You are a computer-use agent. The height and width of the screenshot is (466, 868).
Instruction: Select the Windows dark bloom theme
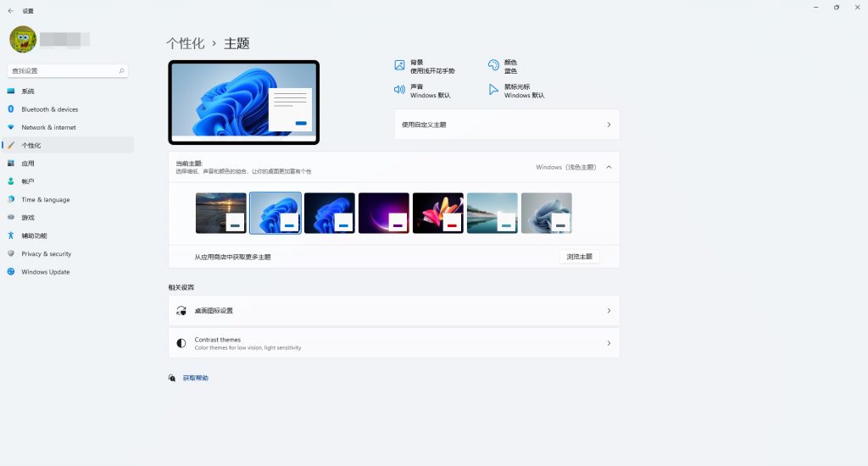(330, 213)
